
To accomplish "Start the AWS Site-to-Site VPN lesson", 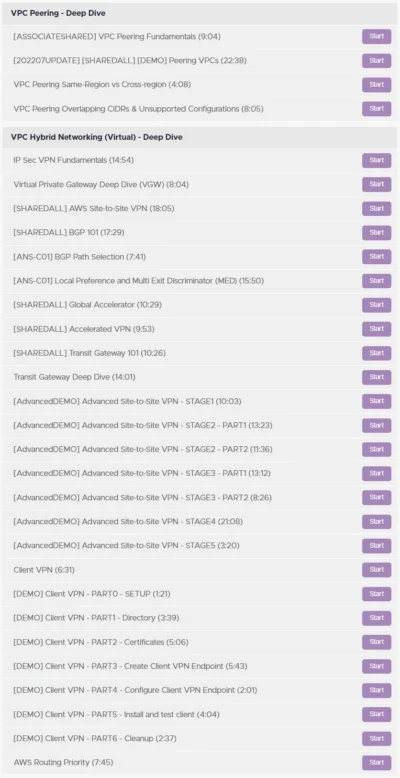I will [376, 208].
